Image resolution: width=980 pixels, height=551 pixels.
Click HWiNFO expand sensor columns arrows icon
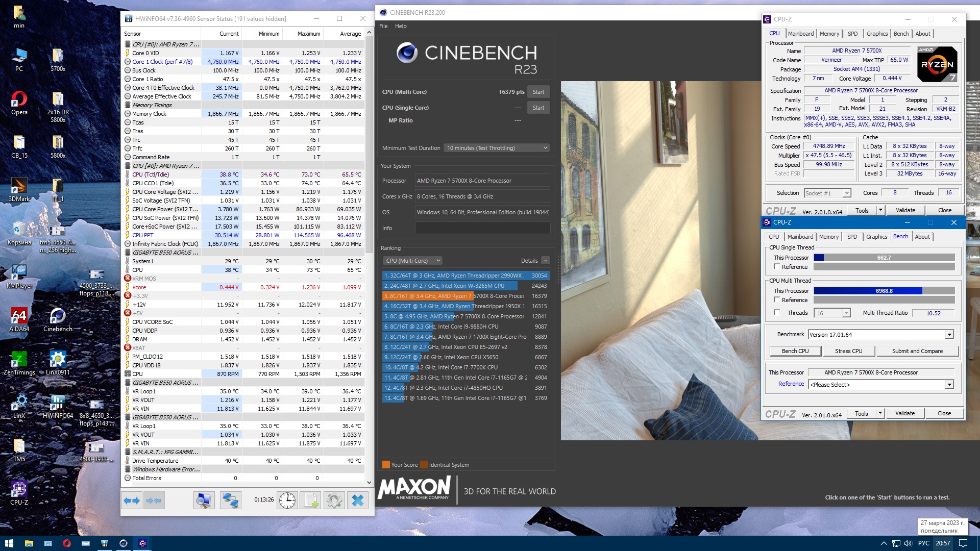(132, 500)
